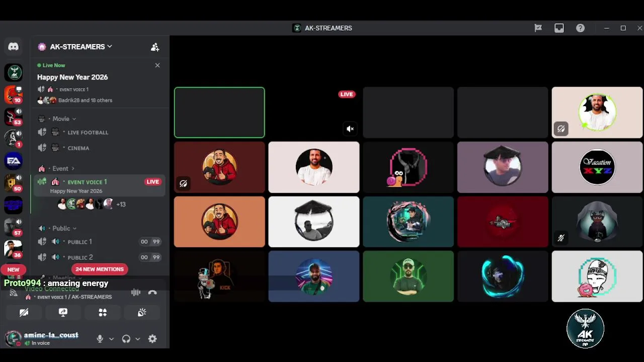644x362 pixels.
Task: Click muted mic icon on hooded figure tile
Action: tap(560, 238)
